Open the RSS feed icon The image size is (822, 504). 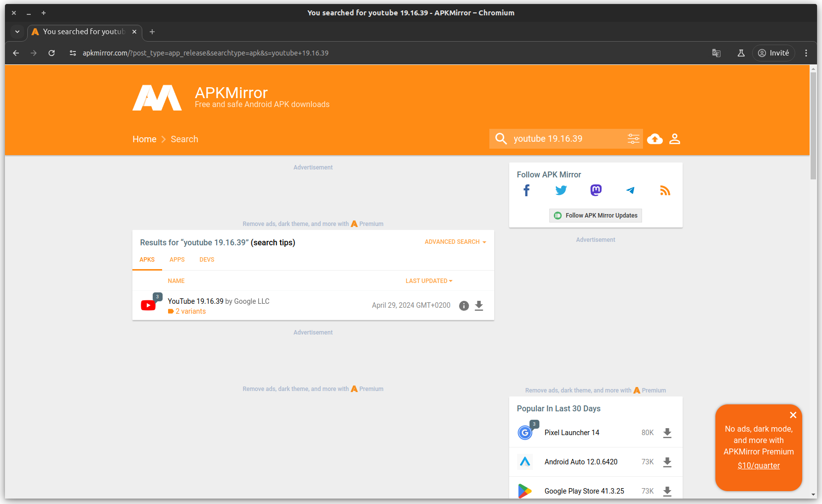pos(665,190)
